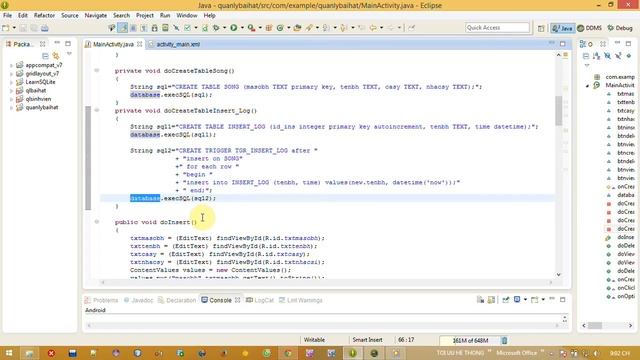Collapse the MainActivity node in the Outline view
The width and height of the screenshot is (640, 360).
pos(587,86)
